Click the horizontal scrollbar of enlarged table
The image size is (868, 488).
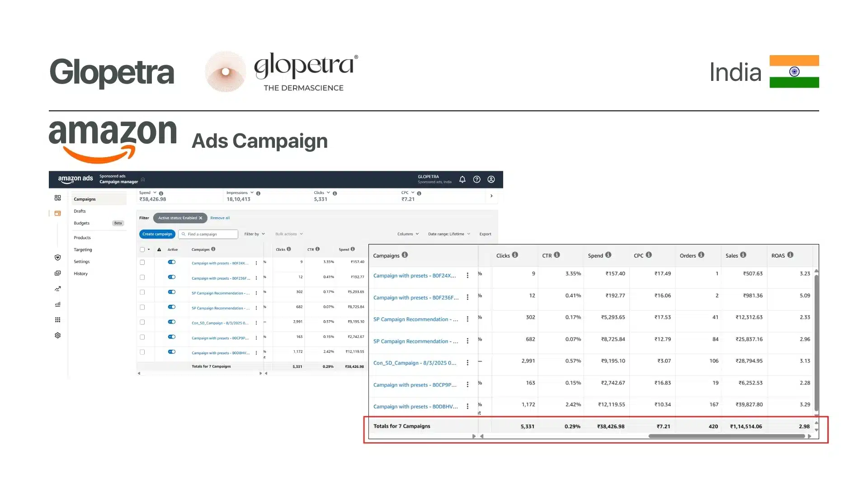[x=726, y=436]
